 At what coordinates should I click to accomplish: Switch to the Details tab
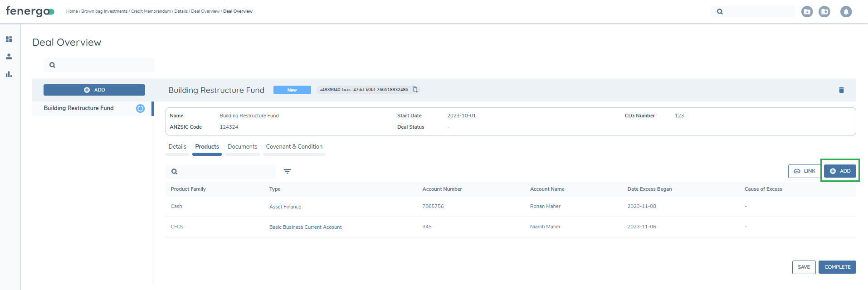[177, 147]
